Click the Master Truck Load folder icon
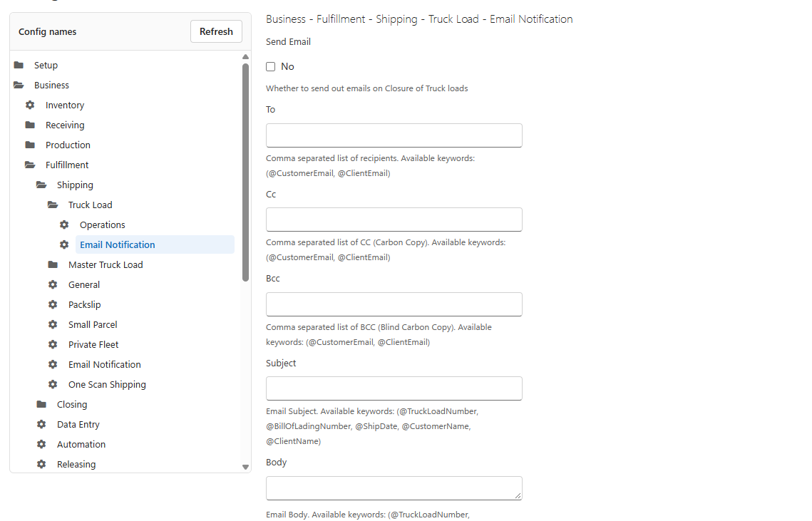Image resolution: width=812 pixels, height=521 pixels. pyautogui.click(x=53, y=264)
